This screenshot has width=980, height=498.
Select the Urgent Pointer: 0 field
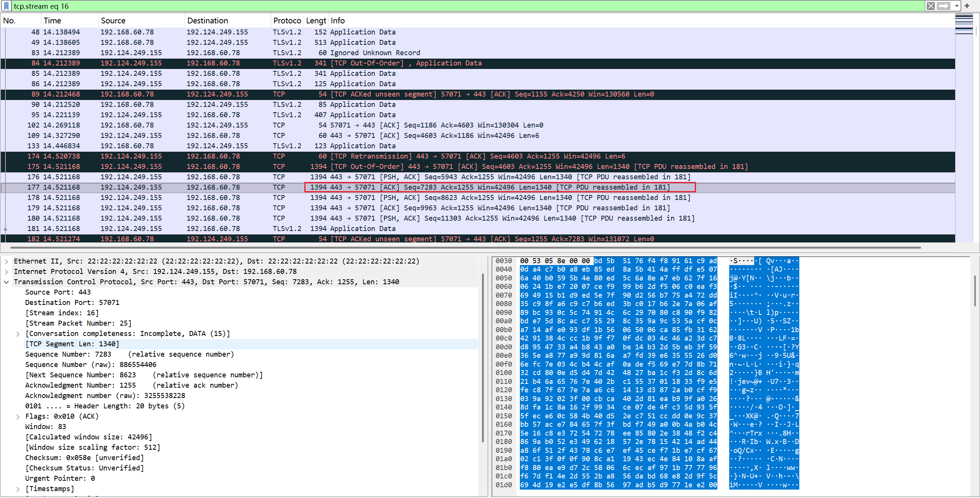[x=60, y=478]
